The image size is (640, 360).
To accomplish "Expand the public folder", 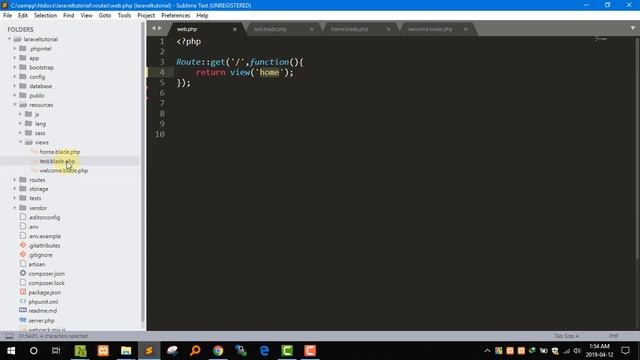I will pyautogui.click(x=15, y=96).
